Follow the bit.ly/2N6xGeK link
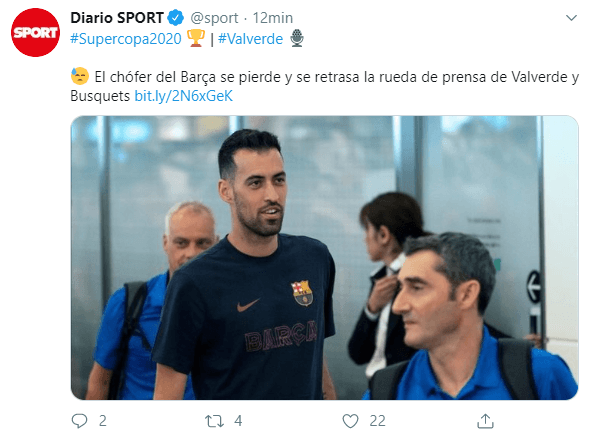This screenshot has height=440, width=593. (x=183, y=96)
